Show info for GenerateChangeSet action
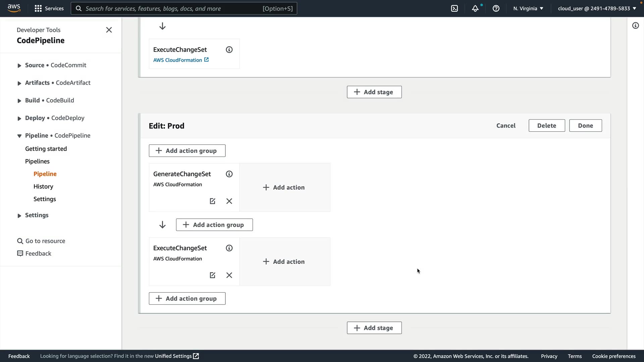The width and height of the screenshot is (644, 362). coord(229,174)
